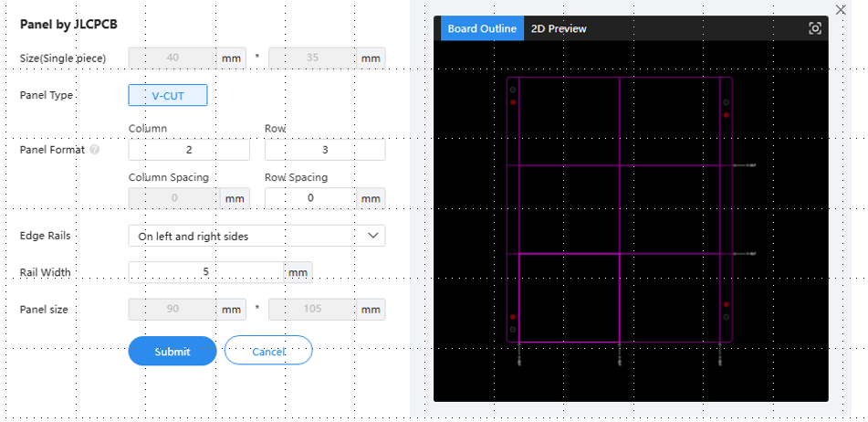Image resolution: width=868 pixels, height=422 pixels.
Task: Close the panel dialog with the X
Action: pyautogui.click(x=841, y=9)
